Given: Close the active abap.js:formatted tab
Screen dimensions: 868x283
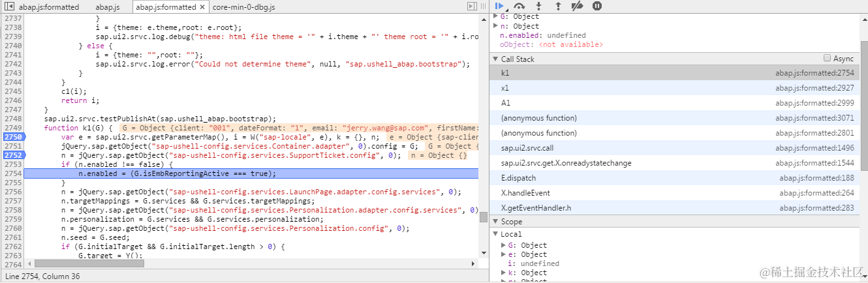Looking at the screenshot, I should [x=202, y=7].
